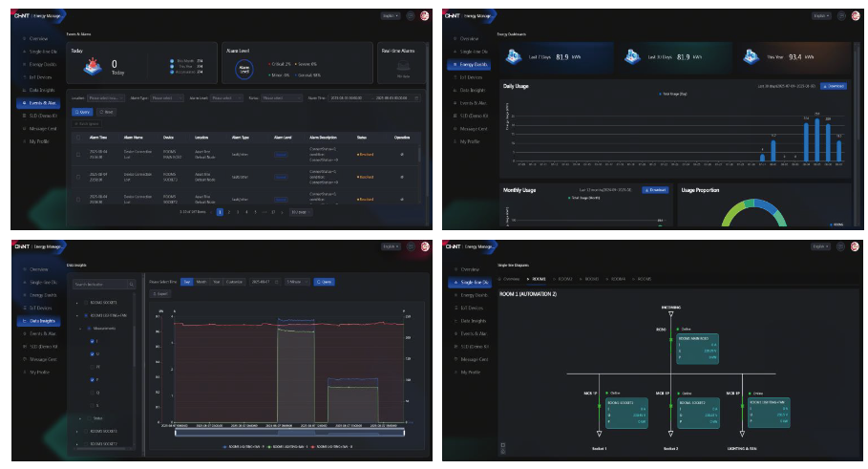Image resolution: width=868 pixels, height=469 pixels.
Task: Open the calendar icon in Alarm Time field
Action: click(x=416, y=98)
